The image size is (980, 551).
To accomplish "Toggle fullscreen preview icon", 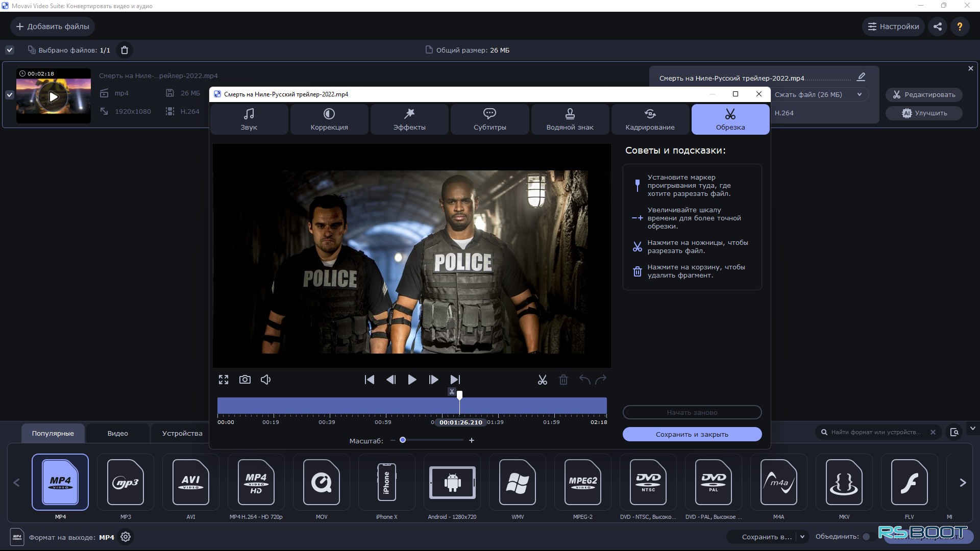I will 224,380.
